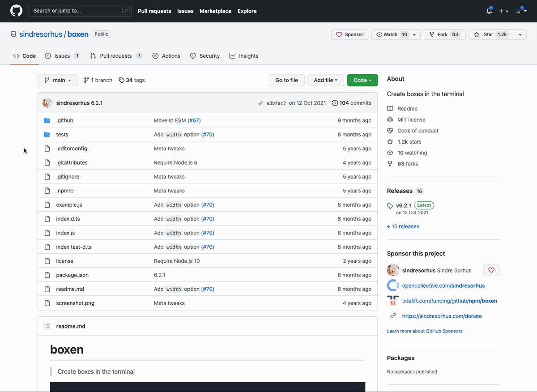The width and height of the screenshot is (537, 392).
Task: Click the search or jump to field
Action: pyautogui.click(x=80, y=11)
